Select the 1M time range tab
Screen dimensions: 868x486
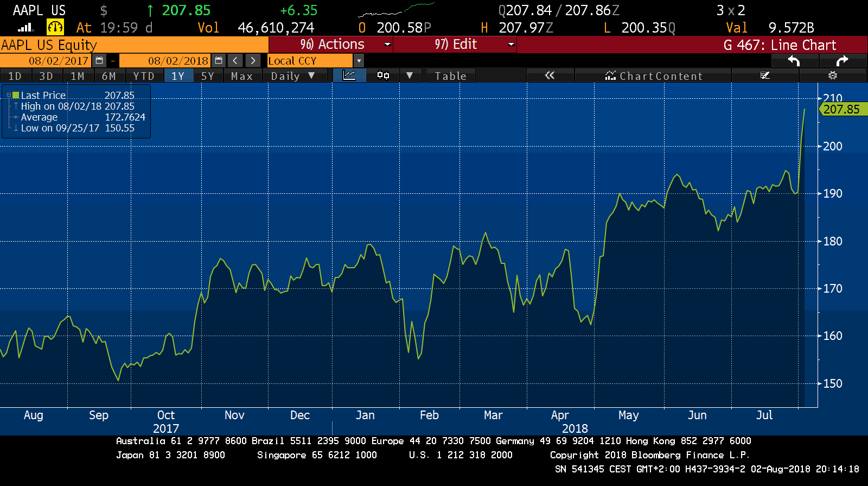(x=78, y=76)
